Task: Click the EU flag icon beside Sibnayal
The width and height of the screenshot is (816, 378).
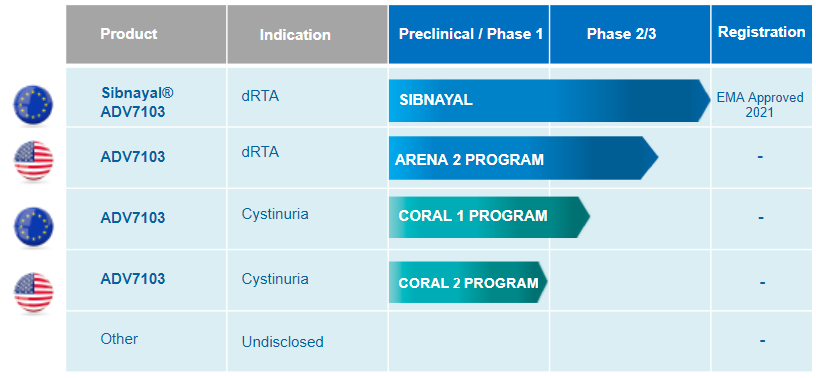Action: point(33,105)
